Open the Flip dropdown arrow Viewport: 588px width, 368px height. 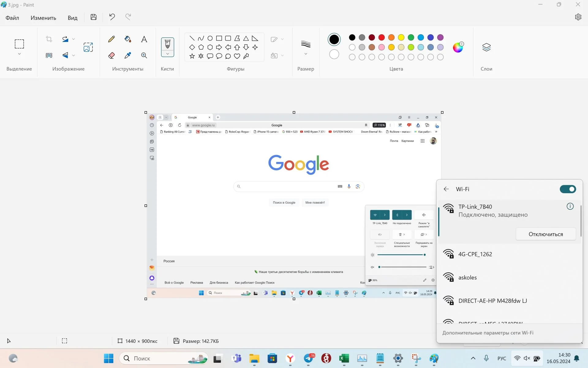click(73, 56)
